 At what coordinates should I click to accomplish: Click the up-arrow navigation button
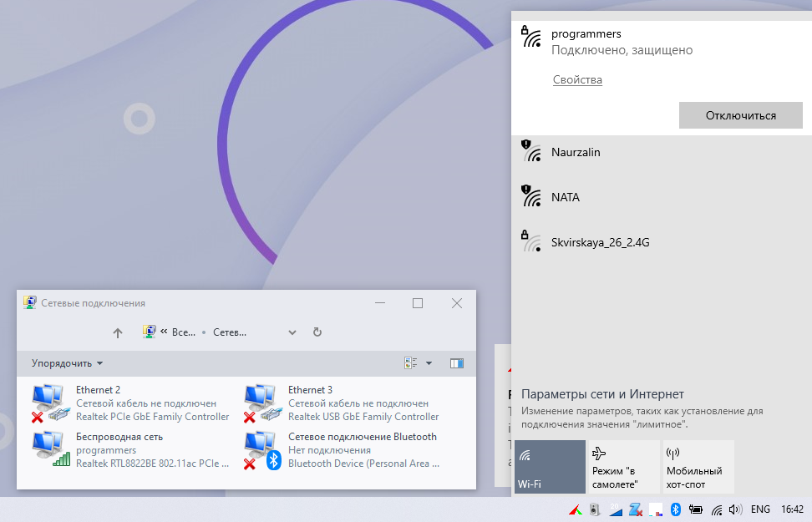click(x=118, y=332)
